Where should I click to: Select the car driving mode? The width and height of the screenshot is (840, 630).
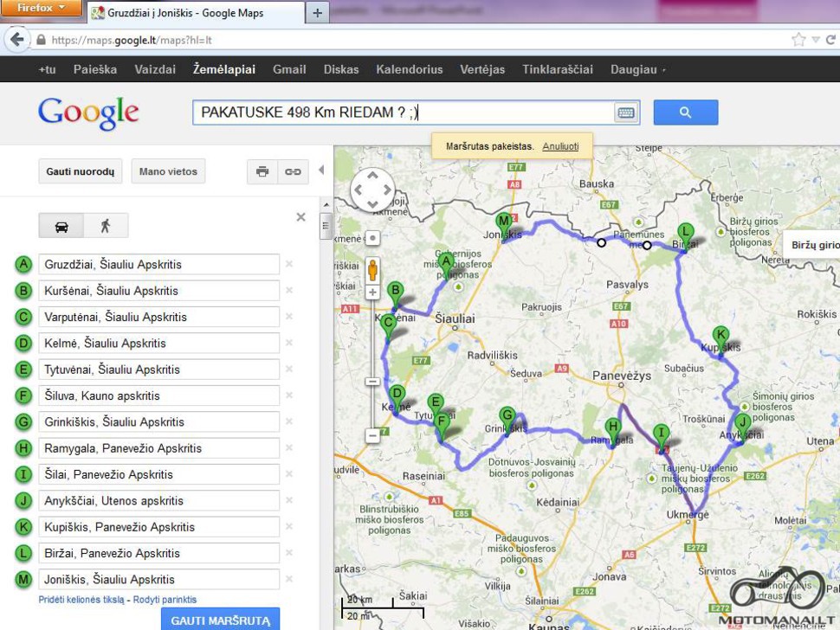coord(61,225)
